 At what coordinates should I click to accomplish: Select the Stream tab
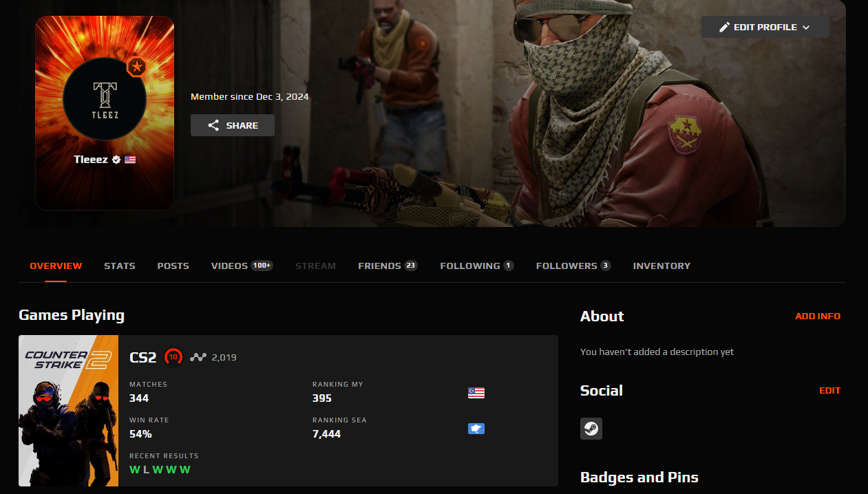[315, 266]
